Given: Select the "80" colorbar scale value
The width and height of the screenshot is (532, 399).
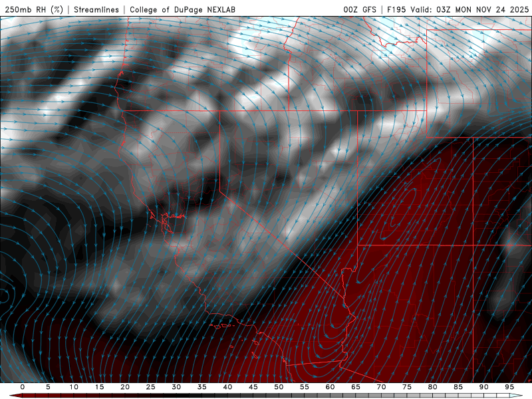Looking at the screenshot, I should (x=432, y=387).
